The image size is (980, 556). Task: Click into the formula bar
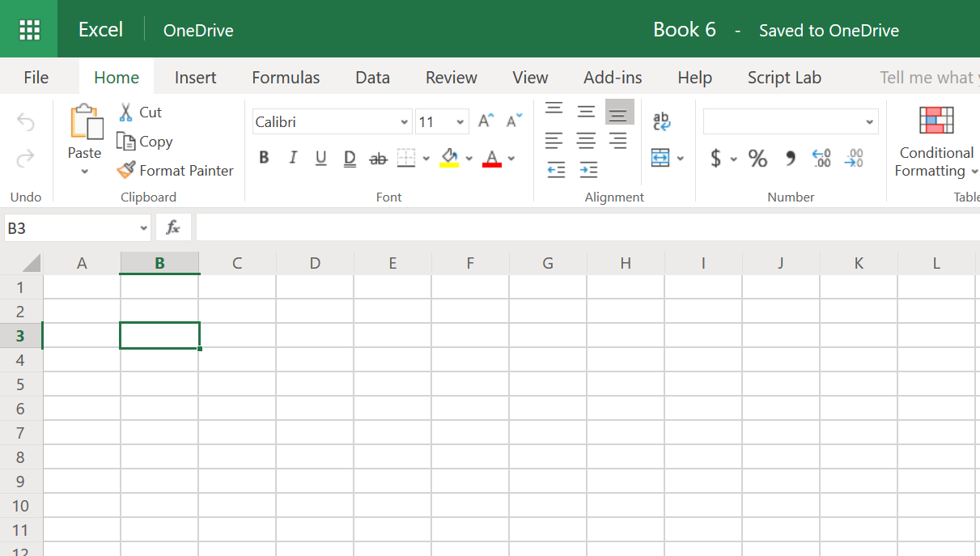pos(588,228)
